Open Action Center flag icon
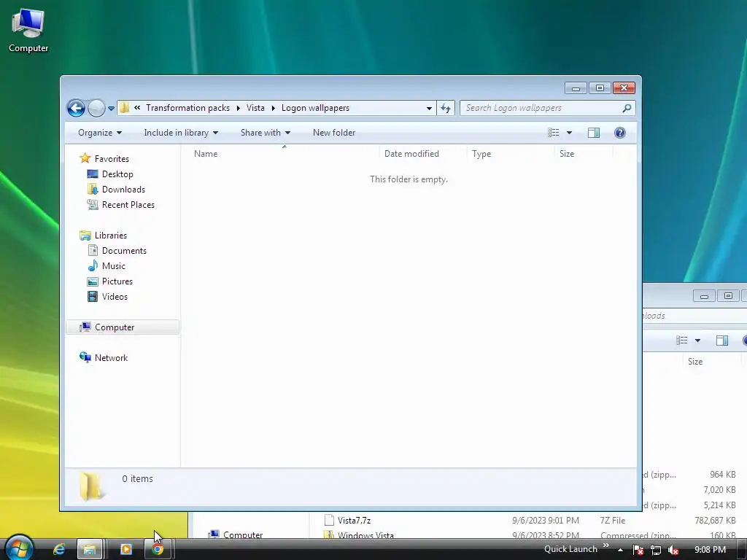 click(638, 550)
